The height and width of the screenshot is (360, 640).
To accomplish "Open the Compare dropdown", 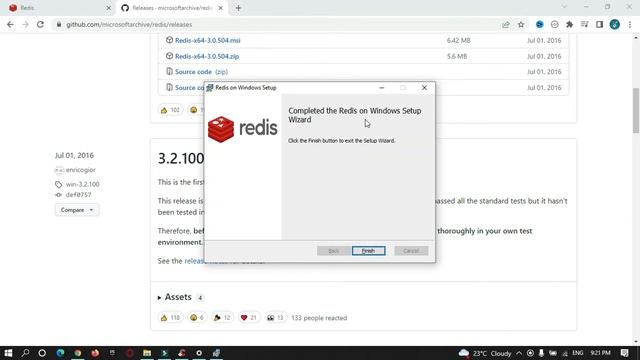I will tap(77, 210).
